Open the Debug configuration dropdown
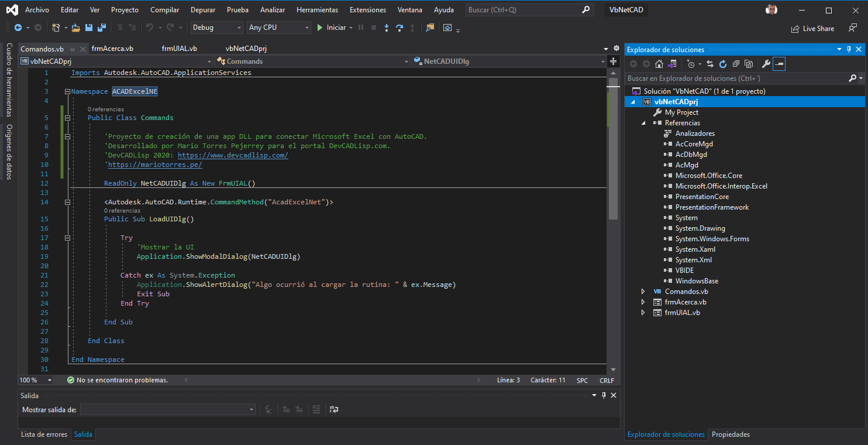The width and height of the screenshot is (868, 445). point(239,28)
